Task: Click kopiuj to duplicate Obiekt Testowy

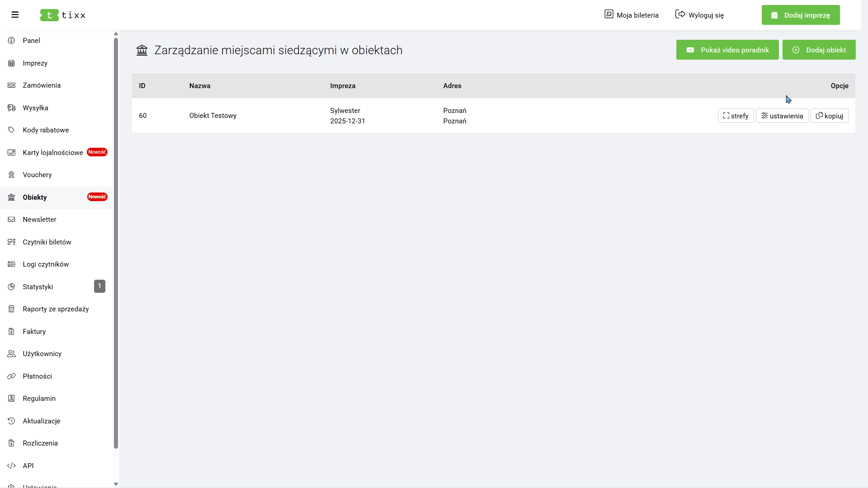Action: pos(829,116)
